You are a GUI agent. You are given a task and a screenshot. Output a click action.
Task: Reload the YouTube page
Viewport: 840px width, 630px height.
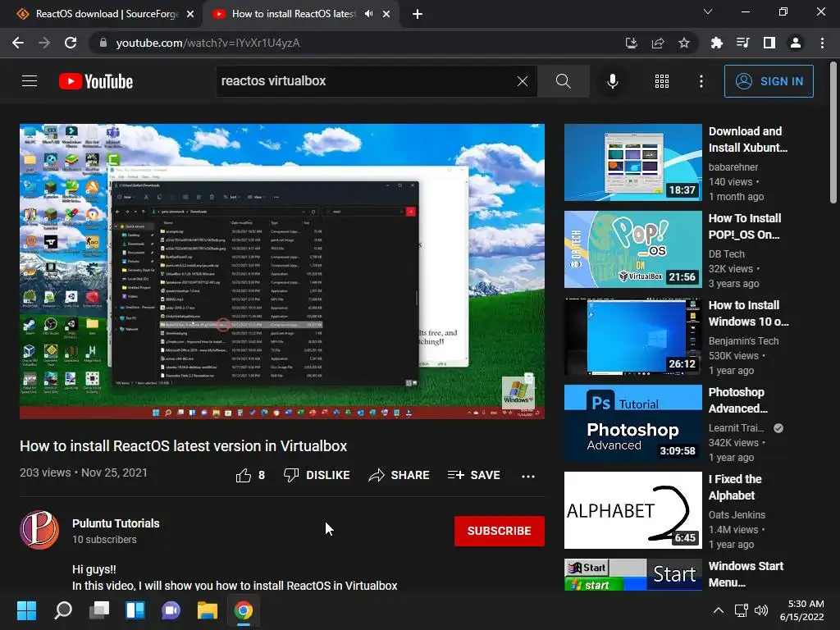point(71,43)
